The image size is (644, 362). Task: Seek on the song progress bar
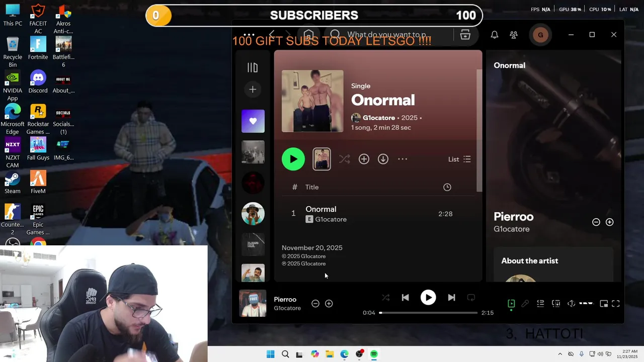(429, 313)
